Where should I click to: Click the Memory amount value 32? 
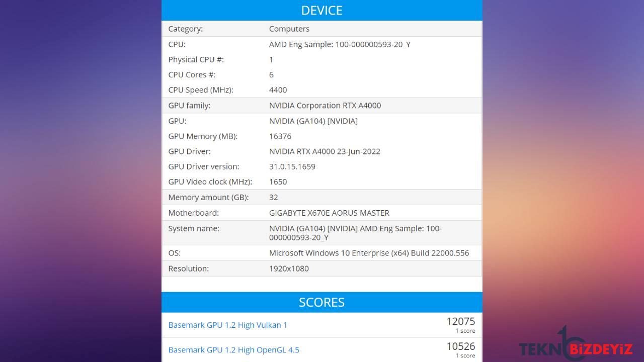tap(274, 197)
